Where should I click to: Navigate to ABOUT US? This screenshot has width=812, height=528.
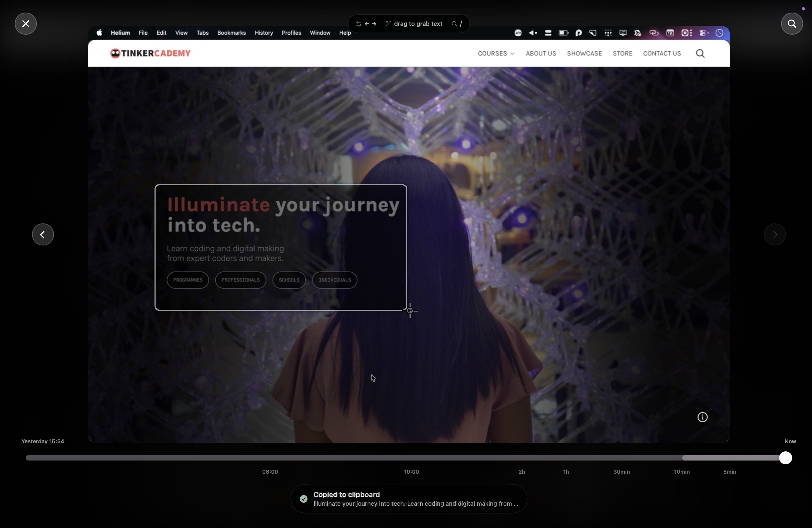541,53
